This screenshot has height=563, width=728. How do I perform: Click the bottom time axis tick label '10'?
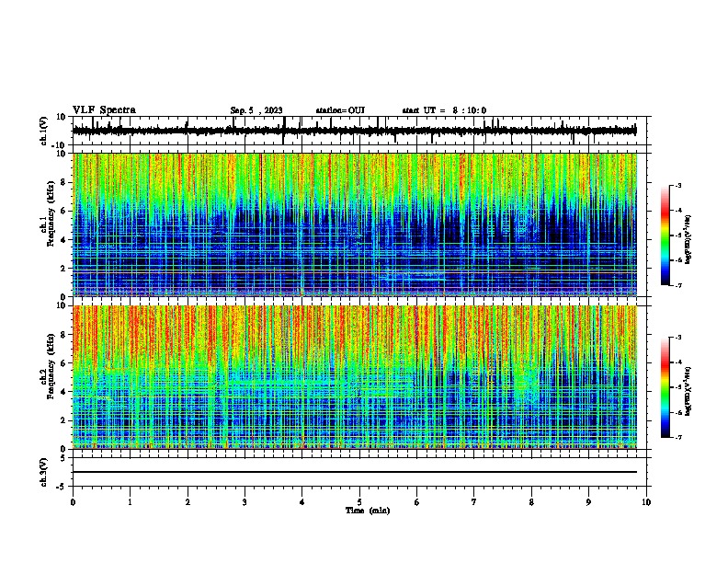coord(646,502)
